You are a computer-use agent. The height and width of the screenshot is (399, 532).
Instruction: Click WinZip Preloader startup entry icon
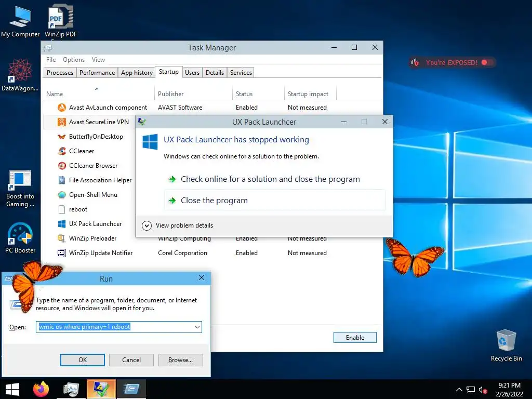(x=62, y=238)
